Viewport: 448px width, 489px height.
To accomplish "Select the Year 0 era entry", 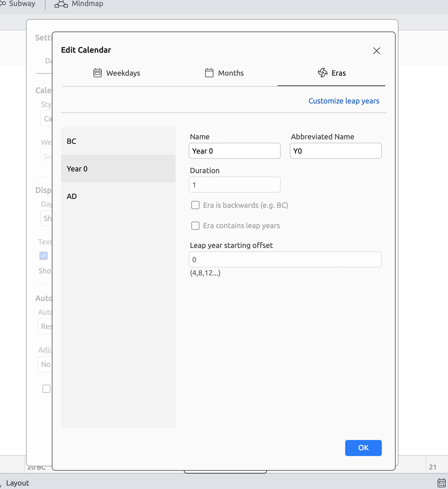I will pos(118,169).
